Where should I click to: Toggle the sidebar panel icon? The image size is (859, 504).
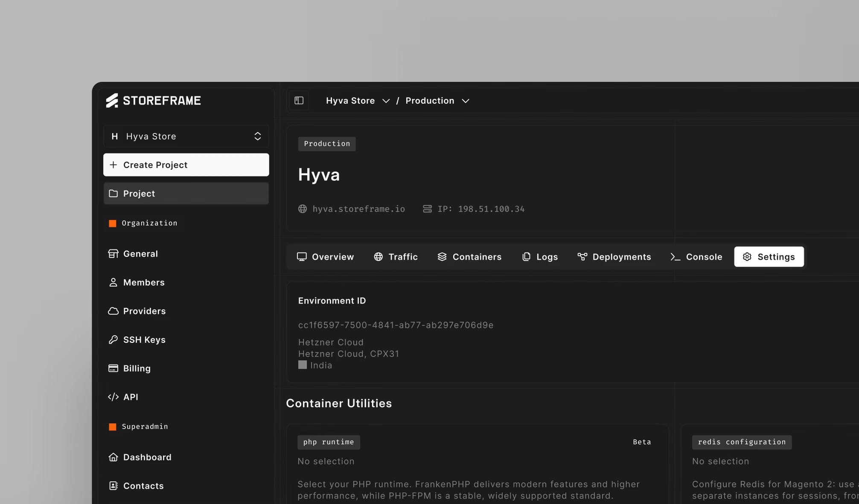coord(299,101)
